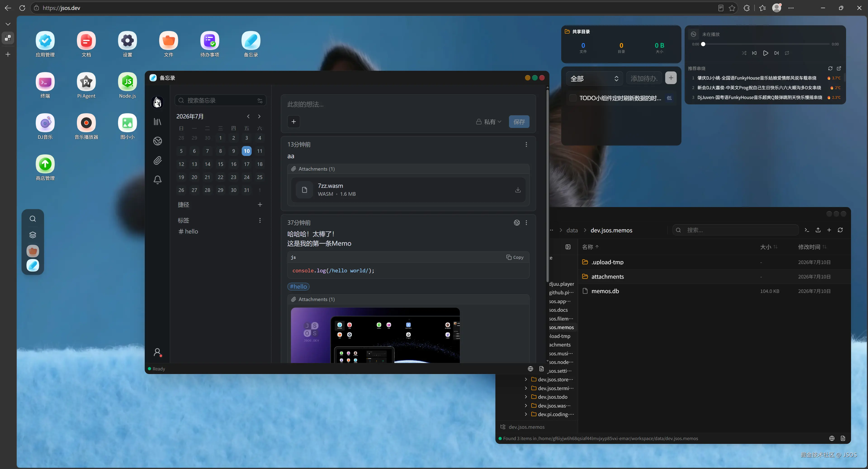Check the TODO小组件 task checkbox
This screenshot has width=868, height=469.
pos(572,98)
